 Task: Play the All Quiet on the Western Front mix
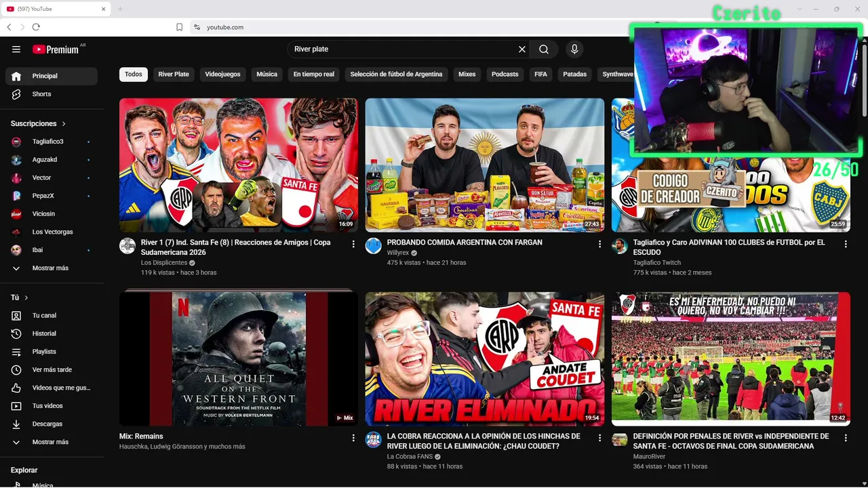(239, 359)
